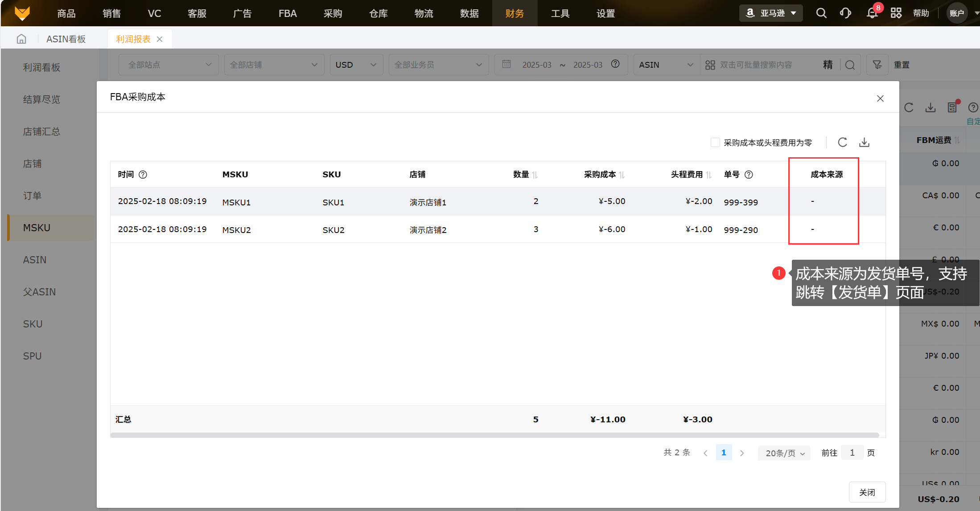Viewport: 980px width, 511px height.
Task: Open the apps grid icon in top bar
Action: (x=896, y=13)
